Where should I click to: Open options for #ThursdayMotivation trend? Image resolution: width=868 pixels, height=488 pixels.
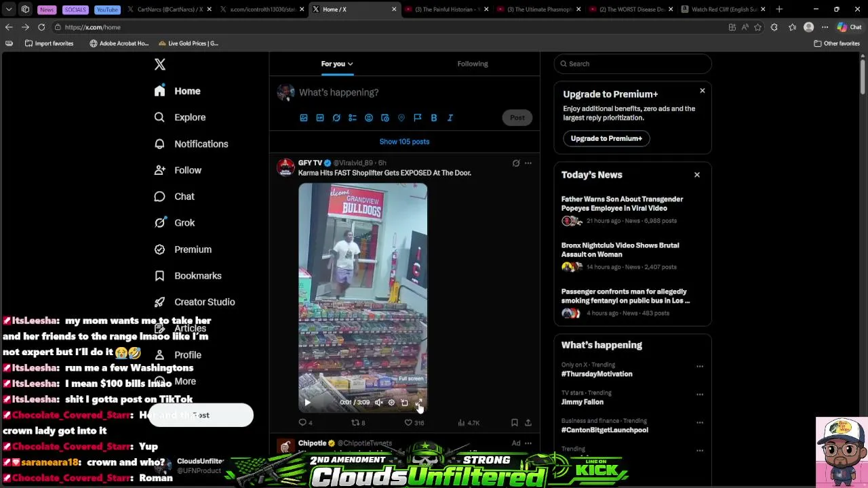pyautogui.click(x=700, y=367)
